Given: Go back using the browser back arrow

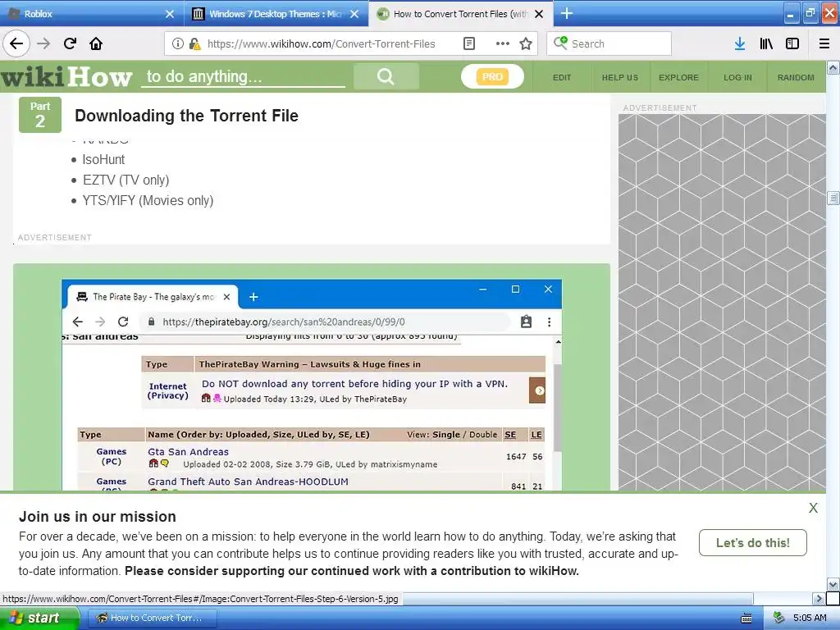Looking at the screenshot, I should (16, 43).
